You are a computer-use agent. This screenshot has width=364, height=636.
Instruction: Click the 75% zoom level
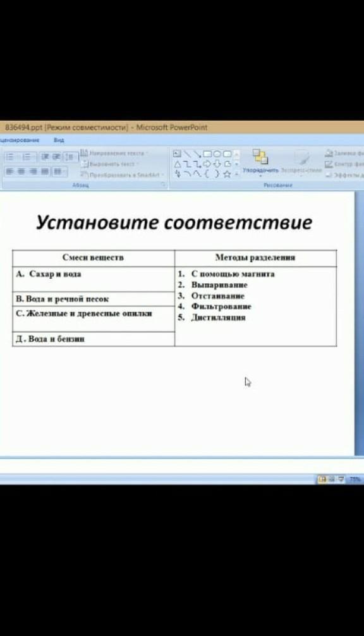tap(355, 479)
